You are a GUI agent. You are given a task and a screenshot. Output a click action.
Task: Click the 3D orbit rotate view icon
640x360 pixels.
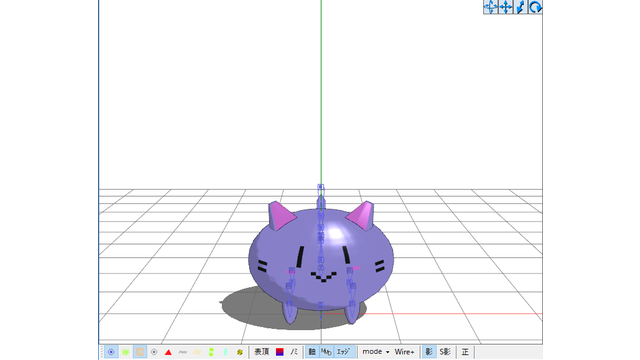[491, 7]
